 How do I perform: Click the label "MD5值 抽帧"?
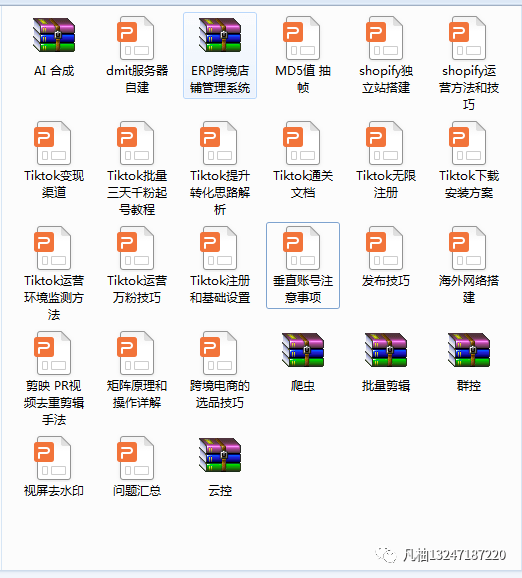click(x=303, y=79)
